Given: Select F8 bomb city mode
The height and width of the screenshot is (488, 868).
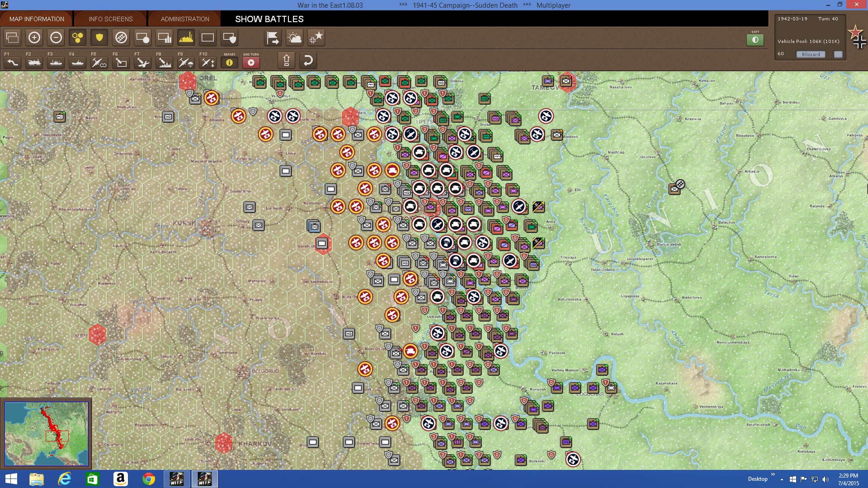Looking at the screenshot, I should [x=165, y=62].
